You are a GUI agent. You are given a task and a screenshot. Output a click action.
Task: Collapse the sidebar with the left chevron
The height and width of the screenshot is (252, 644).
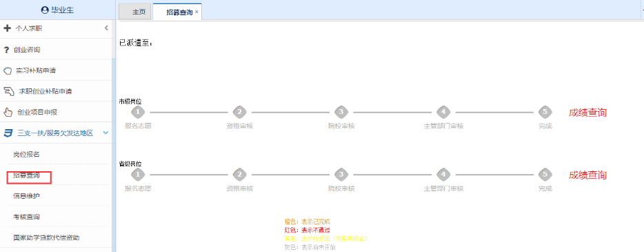pyautogui.click(x=106, y=28)
